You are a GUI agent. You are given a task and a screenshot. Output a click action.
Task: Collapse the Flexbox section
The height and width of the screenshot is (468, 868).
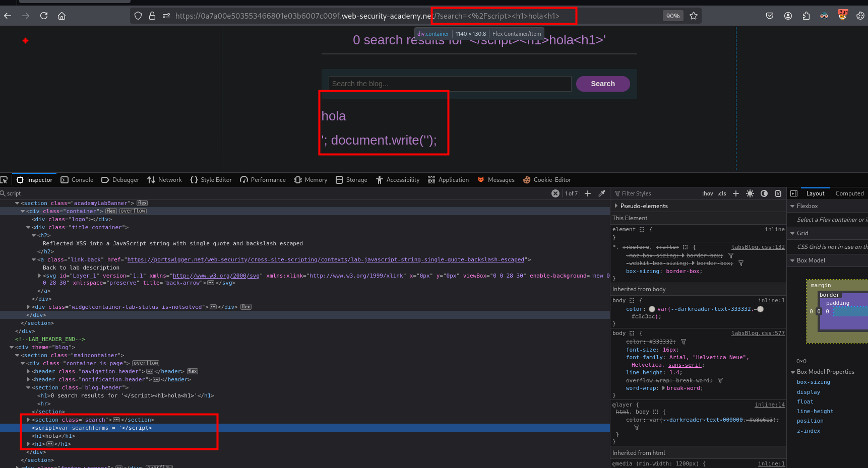click(792, 206)
